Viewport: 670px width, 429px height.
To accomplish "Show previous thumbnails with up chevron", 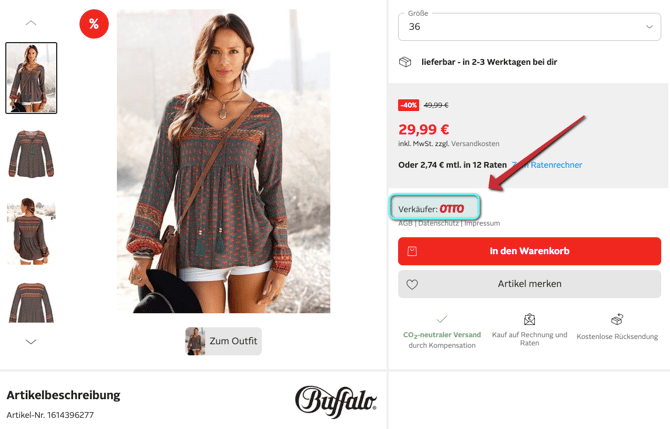I will pyautogui.click(x=31, y=23).
